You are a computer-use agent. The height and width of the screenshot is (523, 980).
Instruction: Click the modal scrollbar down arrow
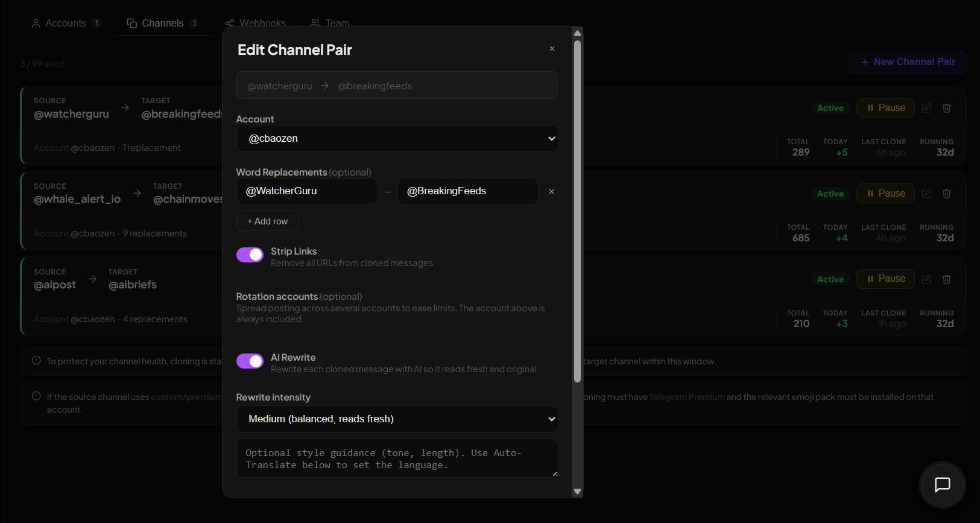[x=577, y=492]
